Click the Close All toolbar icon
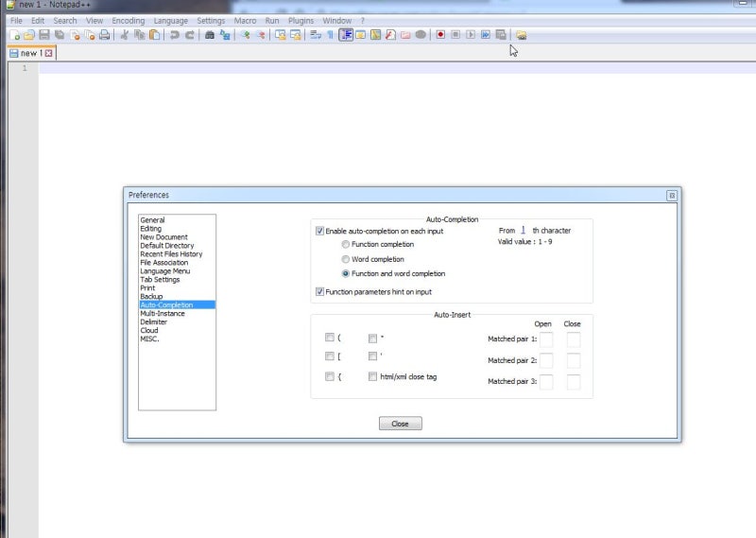This screenshot has height=538, width=756. 90,35
